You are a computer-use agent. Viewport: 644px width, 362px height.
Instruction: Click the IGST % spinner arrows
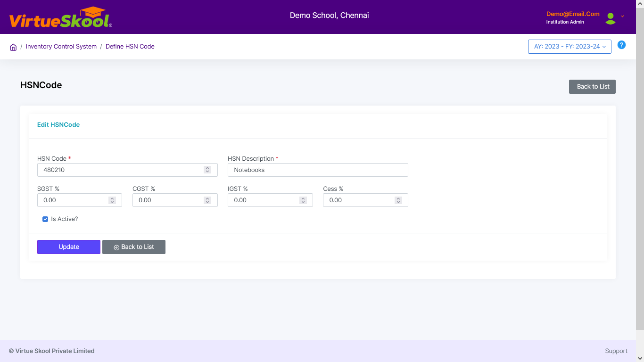(303, 200)
